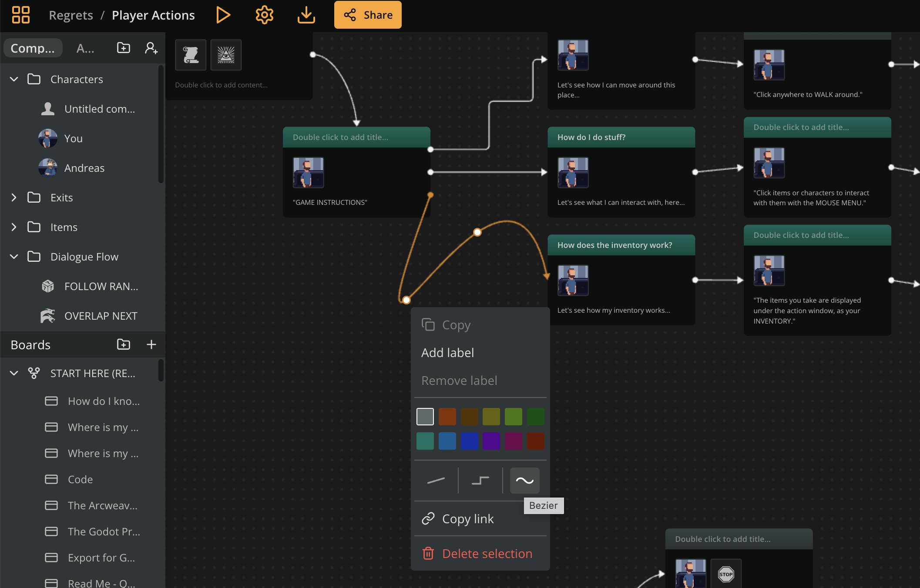This screenshot has width=920, height=588.
Task: Add a new board folder
Action: click(124, 344)
